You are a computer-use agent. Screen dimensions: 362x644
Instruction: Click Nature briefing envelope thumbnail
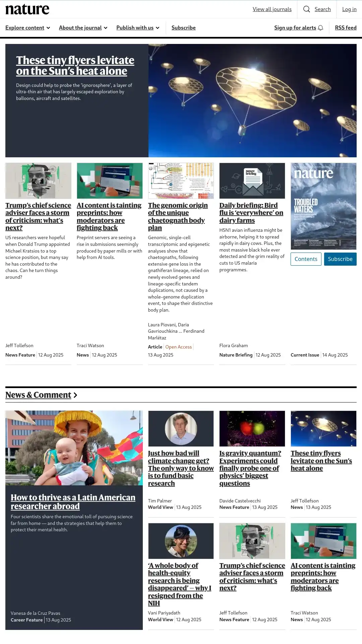pyautogui.click(x=252, y=181)
